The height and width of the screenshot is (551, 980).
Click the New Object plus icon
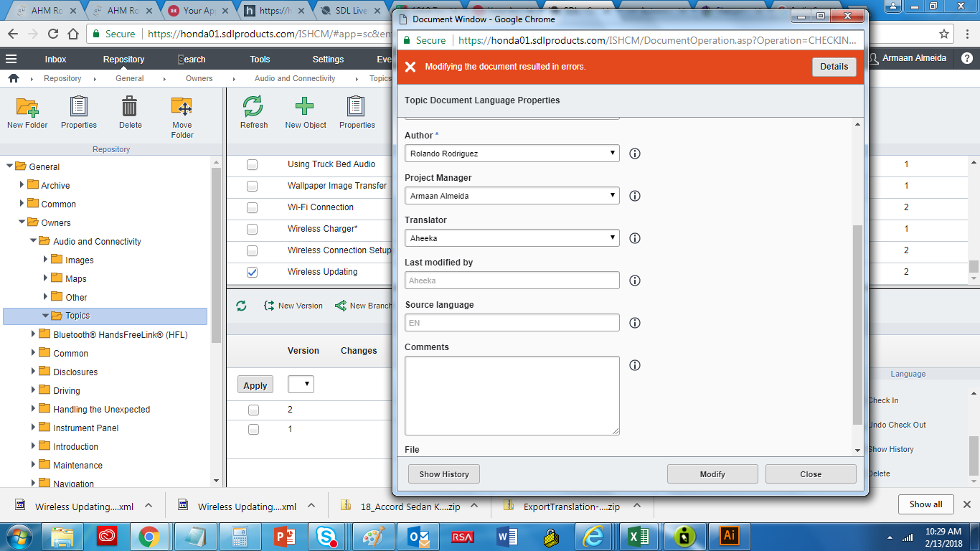[x=305, y=107]
